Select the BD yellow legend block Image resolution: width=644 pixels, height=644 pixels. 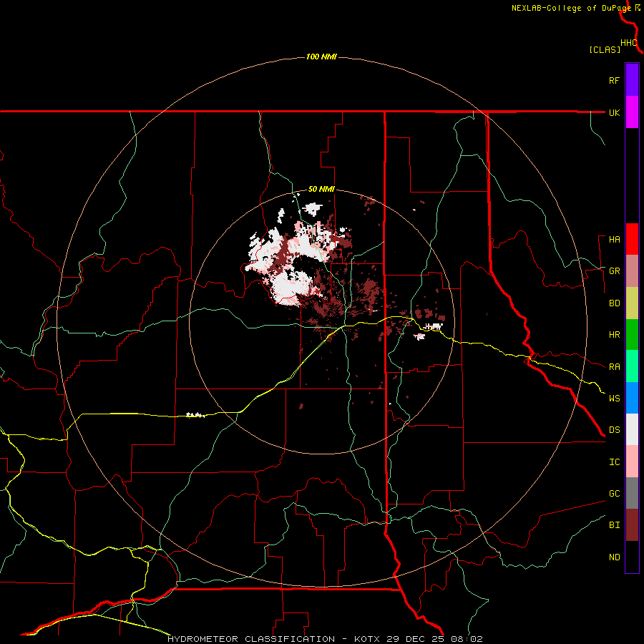[632, 303]
